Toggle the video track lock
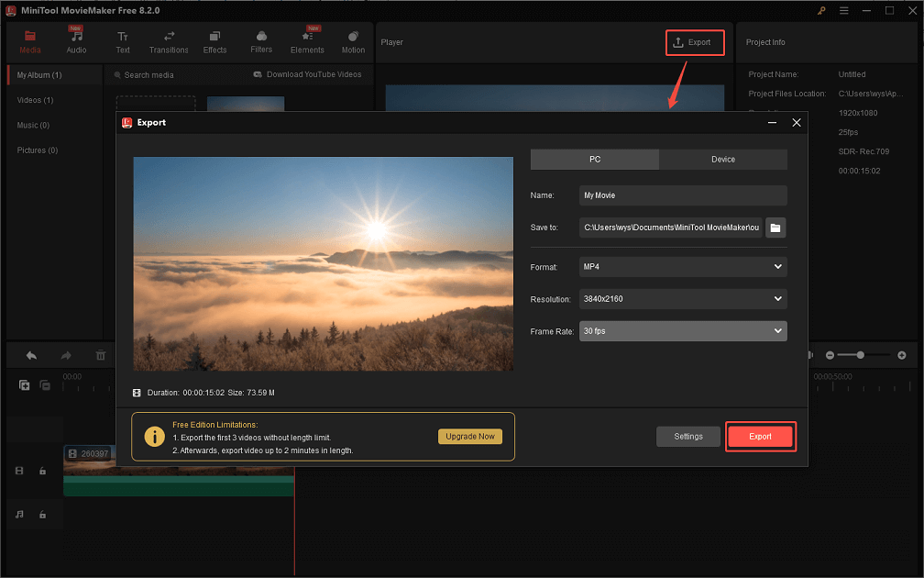The width and height of the screenshot is (924, 578). click(42, 471)
